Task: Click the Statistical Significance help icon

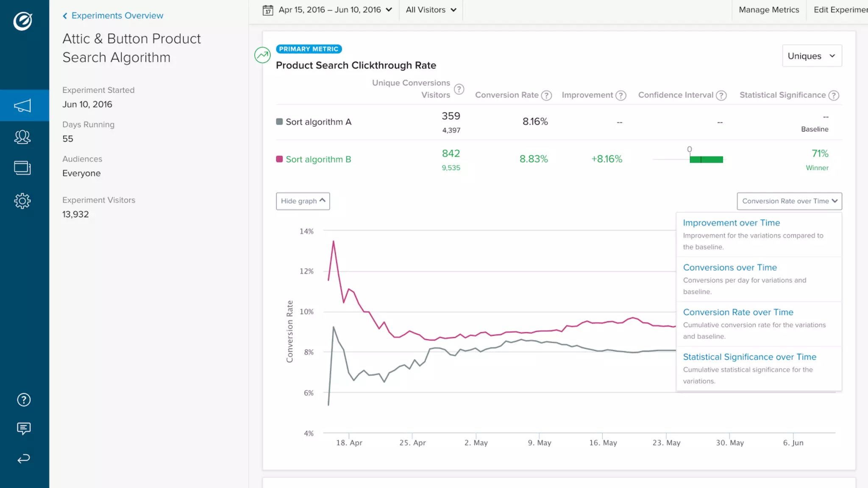Action: [x=834, y=95]
